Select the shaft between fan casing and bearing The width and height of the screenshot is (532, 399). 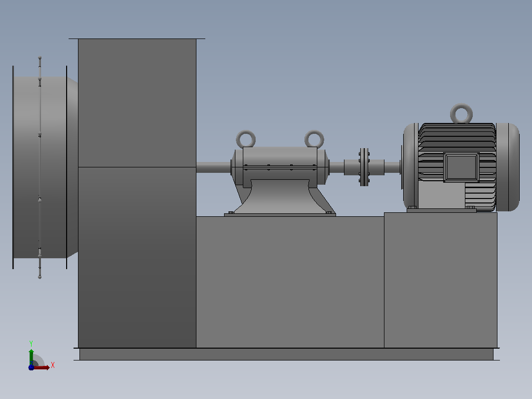click(x=214, y=167)
